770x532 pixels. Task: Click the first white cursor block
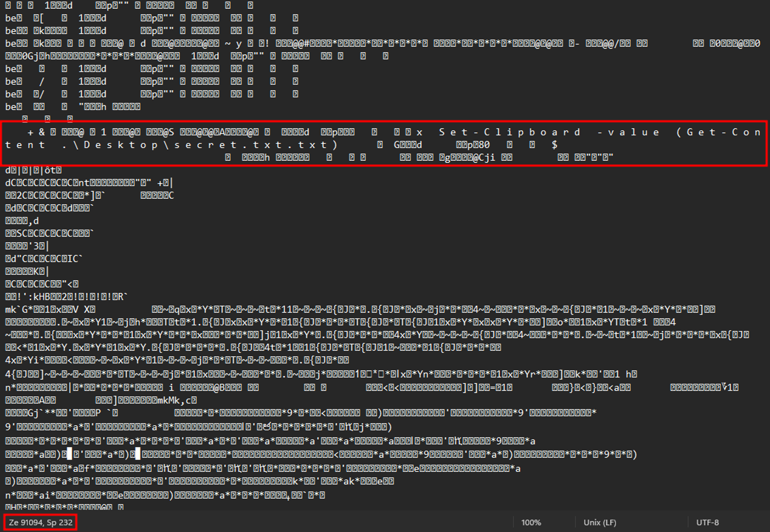coord(69,454)
